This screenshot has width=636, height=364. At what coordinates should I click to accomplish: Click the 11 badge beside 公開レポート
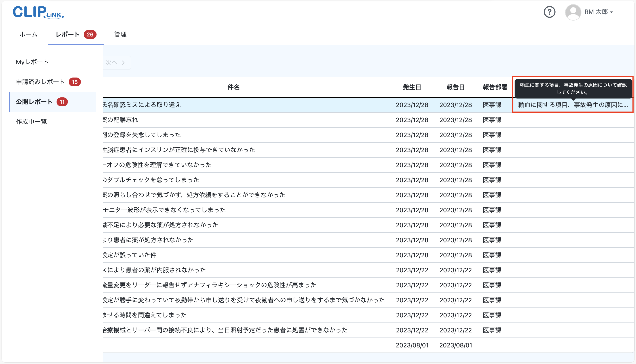click(63, 102)
